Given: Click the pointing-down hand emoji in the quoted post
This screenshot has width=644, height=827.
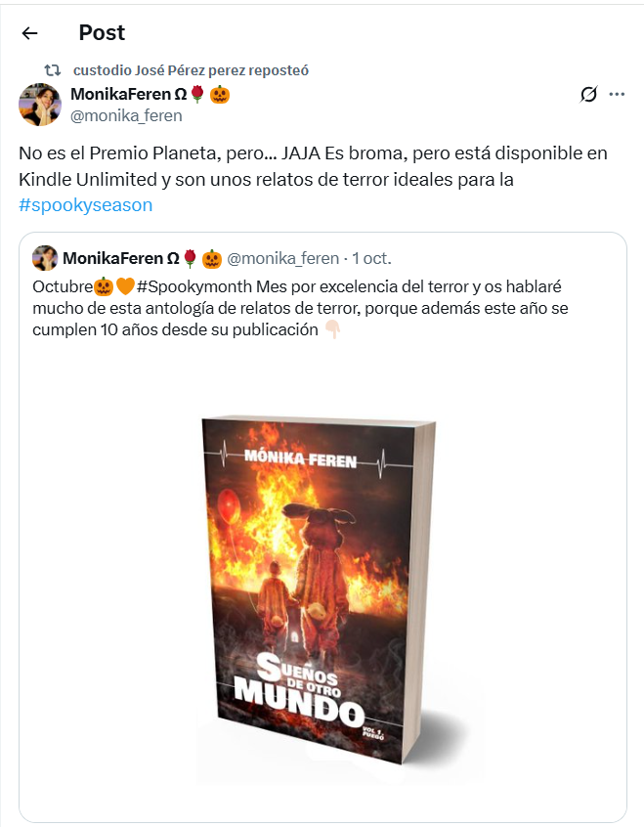Looking at the screenshot, I should (x=332, y=329).
